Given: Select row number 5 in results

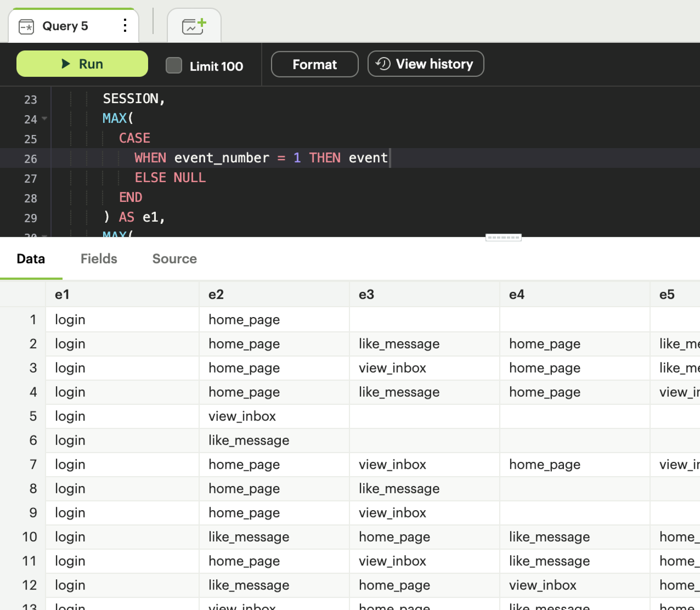Looking at the screenshot, I should pos(33,416).
